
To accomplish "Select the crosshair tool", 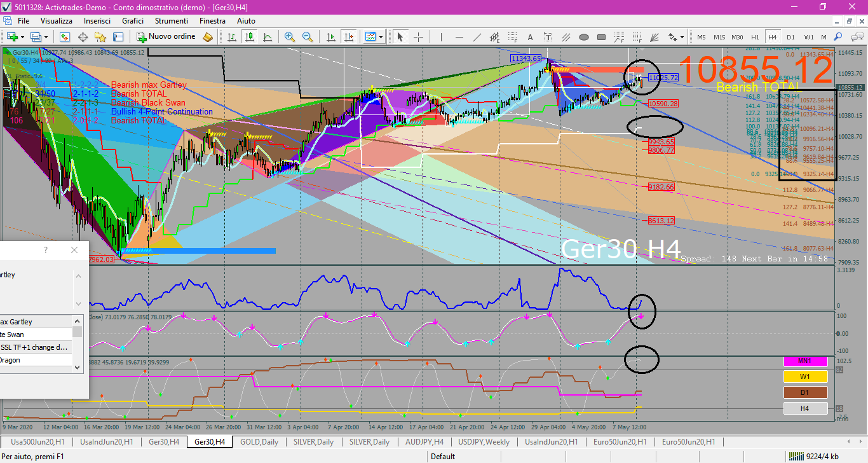I will [x=419, y=37].
